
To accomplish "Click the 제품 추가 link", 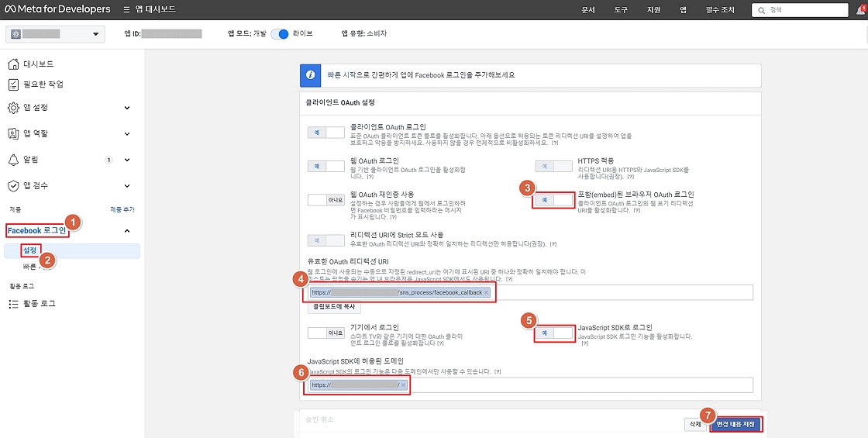I will 122,210.
